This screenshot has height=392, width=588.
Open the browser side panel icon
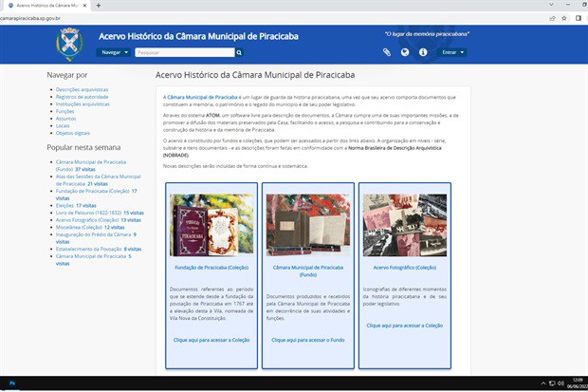579,18
